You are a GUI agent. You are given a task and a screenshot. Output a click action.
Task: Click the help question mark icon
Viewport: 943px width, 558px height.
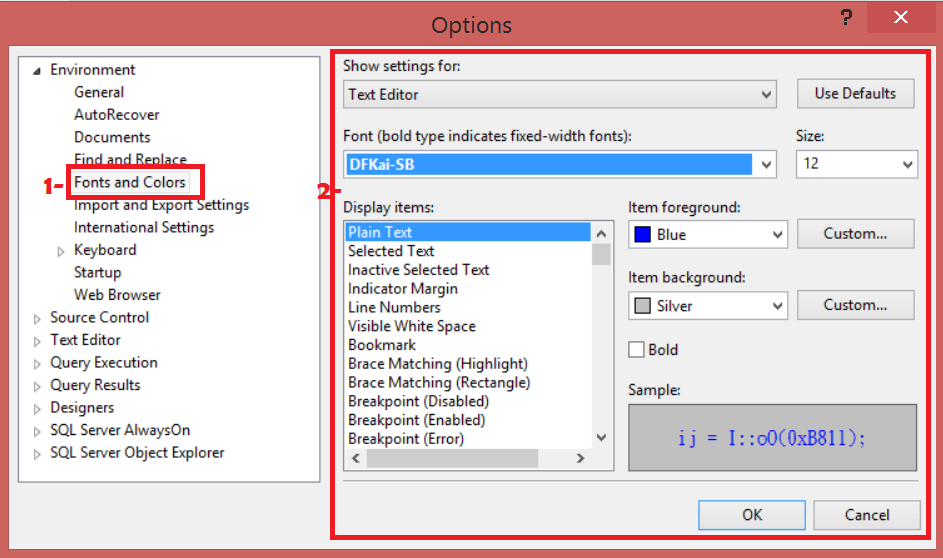click(846, 17)
